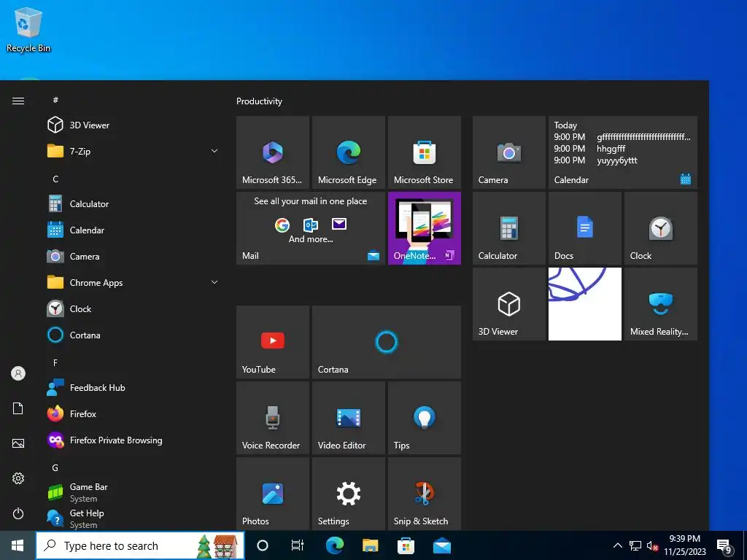Open Clock in the app list
747x560 pixels.
132,309
